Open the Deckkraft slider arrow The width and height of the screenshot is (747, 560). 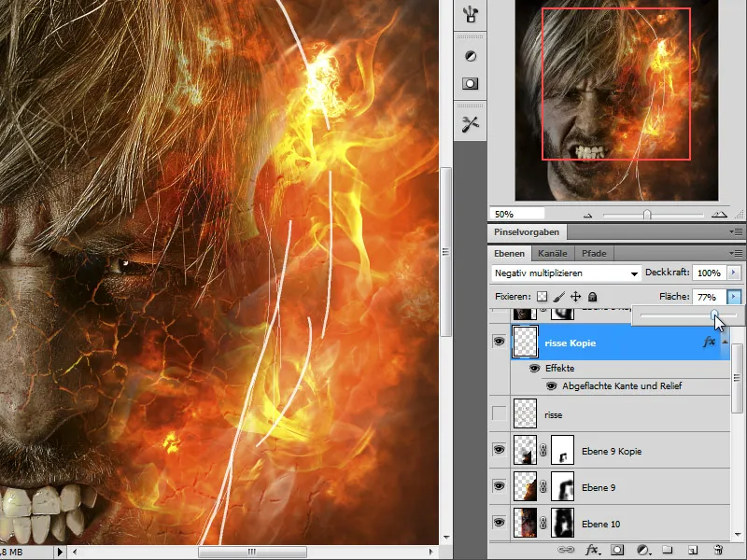(734, 273)
